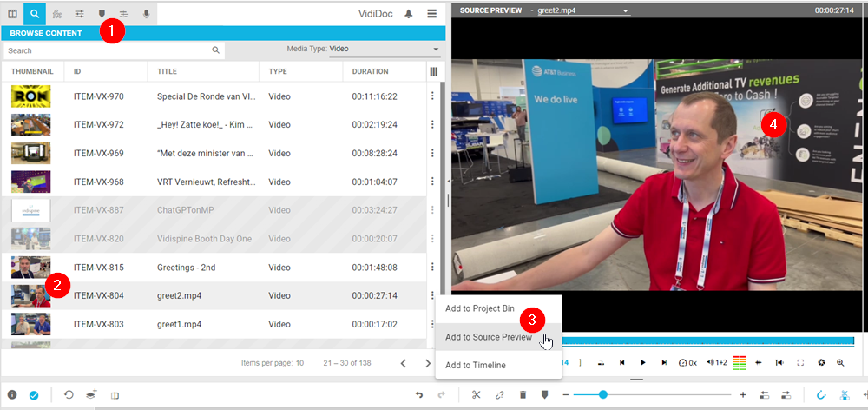The width and height of the screenshot is (868, 410).
Task: Go to previous page of results
Action: [x=404, y=363]
